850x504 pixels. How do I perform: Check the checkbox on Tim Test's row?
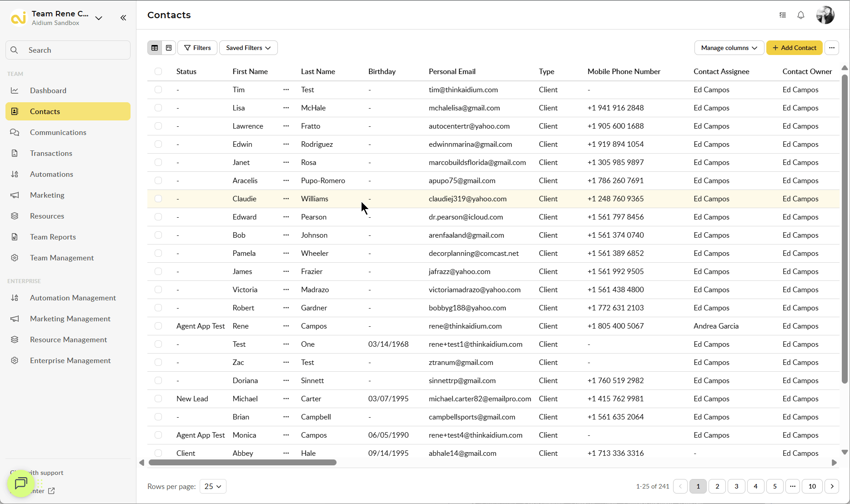pyautogui.click(x=158, y=90)
